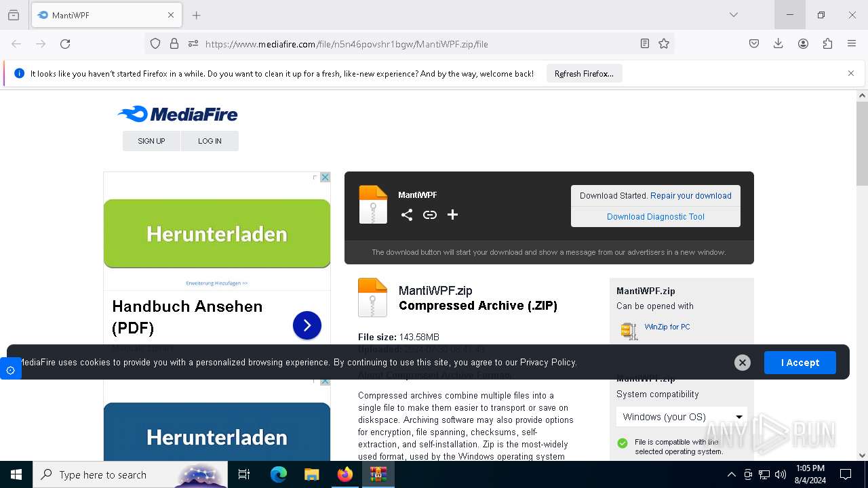
Task: Show hidden system tray icons
Action: [731, 474]
